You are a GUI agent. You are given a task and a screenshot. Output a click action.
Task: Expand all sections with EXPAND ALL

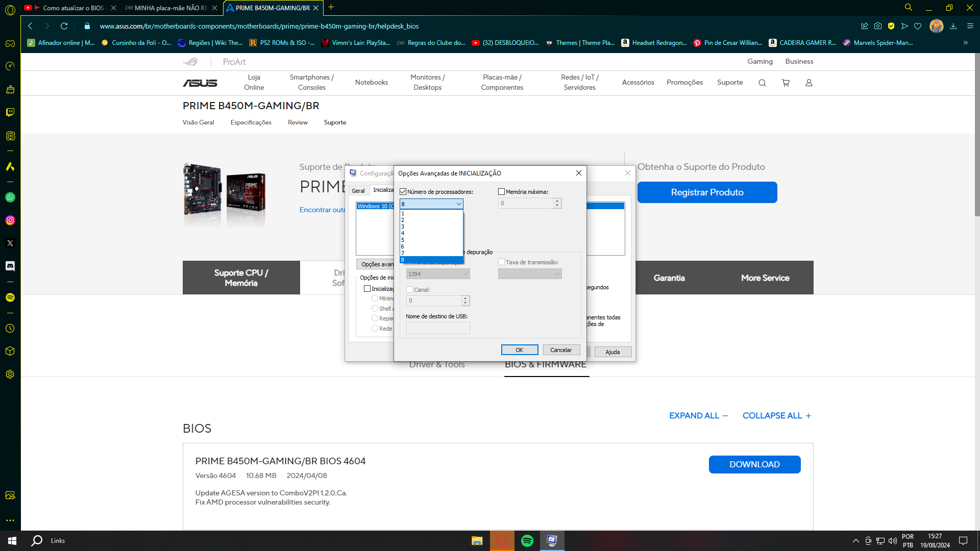(698, 416)
